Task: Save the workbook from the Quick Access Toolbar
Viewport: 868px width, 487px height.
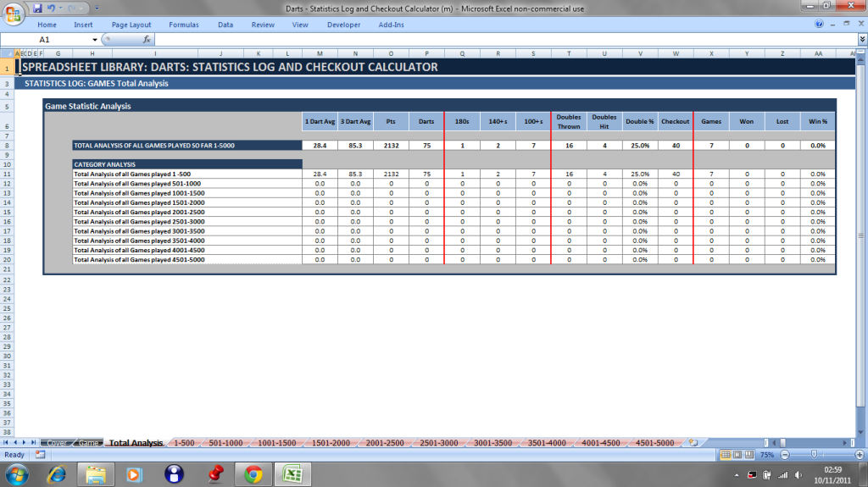Action: coord(37,8)
